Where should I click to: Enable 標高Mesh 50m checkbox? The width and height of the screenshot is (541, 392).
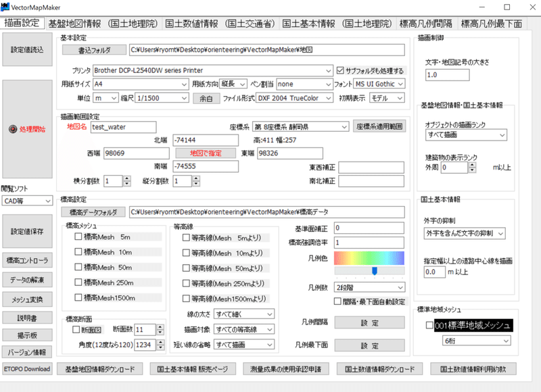(x=78, y=267)
